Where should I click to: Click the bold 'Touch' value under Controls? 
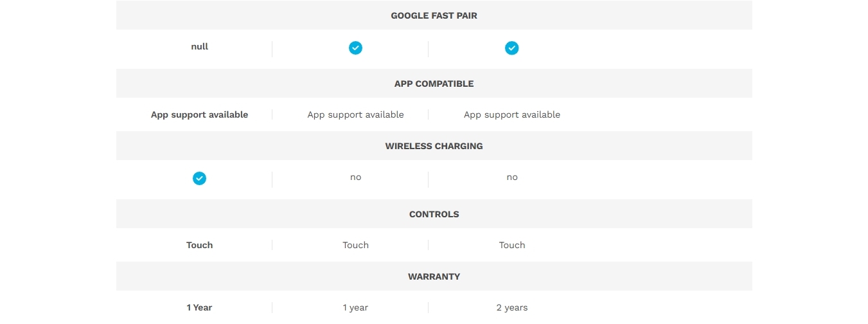[199, 245]
